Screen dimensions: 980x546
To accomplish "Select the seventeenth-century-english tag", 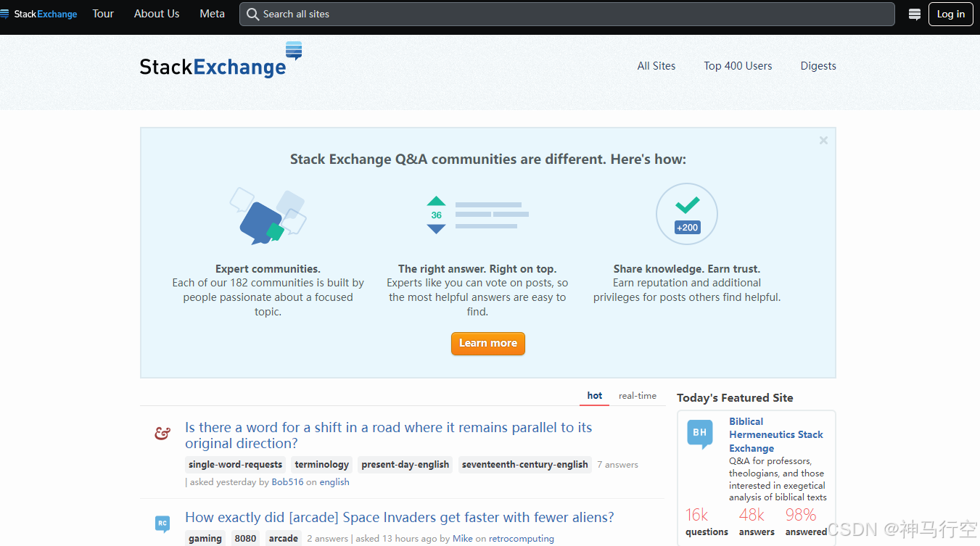I will (x=525, y=465).
